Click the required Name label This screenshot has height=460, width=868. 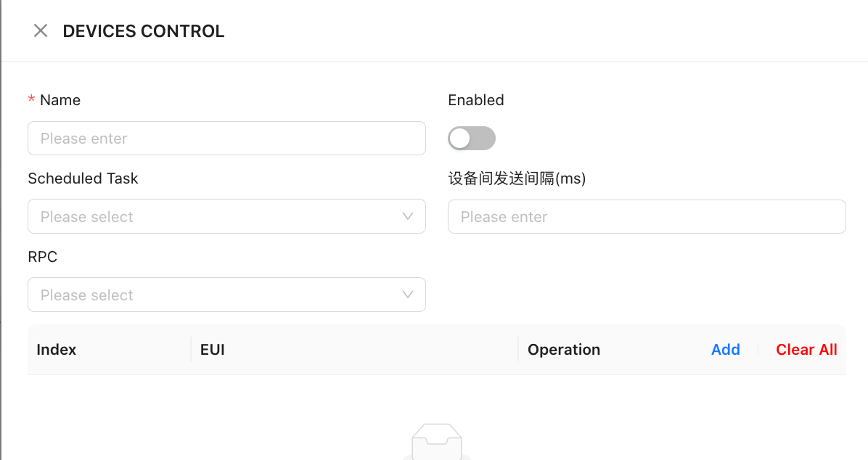60,100
